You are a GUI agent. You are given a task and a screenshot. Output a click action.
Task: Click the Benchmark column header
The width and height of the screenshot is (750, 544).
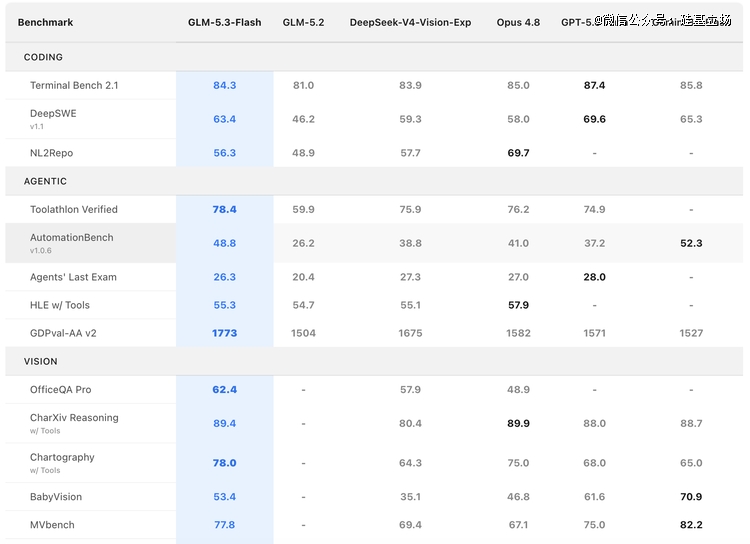45,22
